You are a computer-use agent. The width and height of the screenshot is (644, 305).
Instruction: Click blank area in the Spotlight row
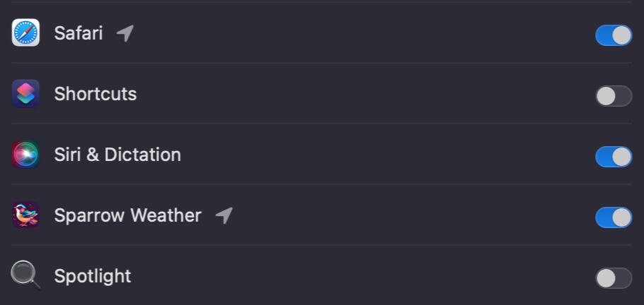pyautogui.click(x=353, y=276)
